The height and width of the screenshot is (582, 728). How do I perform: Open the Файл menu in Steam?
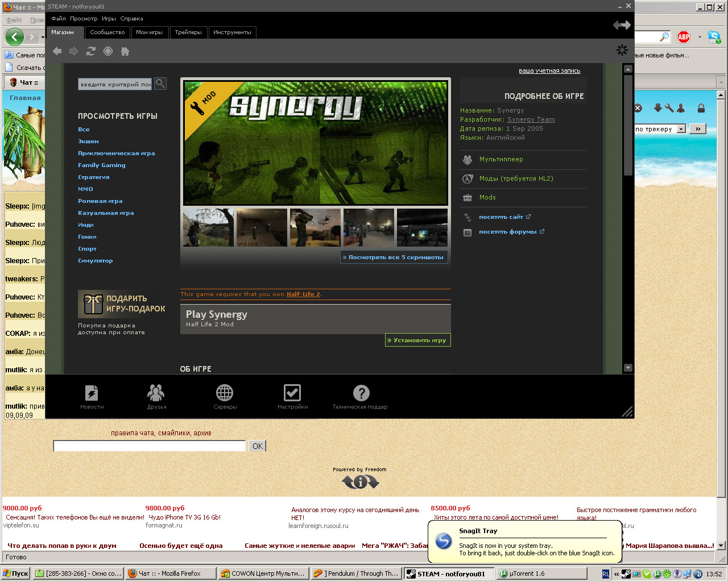pyautogui.click(x=59, y=19)
